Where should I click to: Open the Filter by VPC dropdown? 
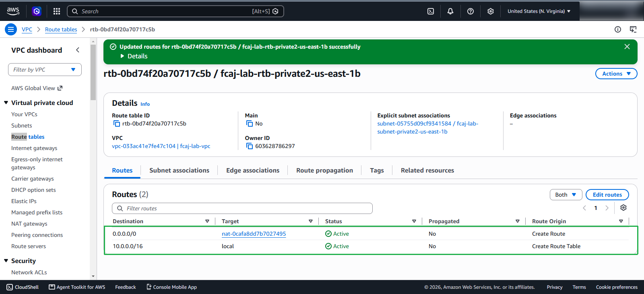(45, 70)
